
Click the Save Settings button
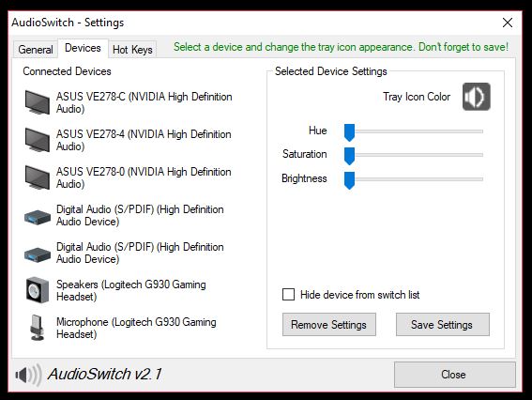(x=443, y=325)
